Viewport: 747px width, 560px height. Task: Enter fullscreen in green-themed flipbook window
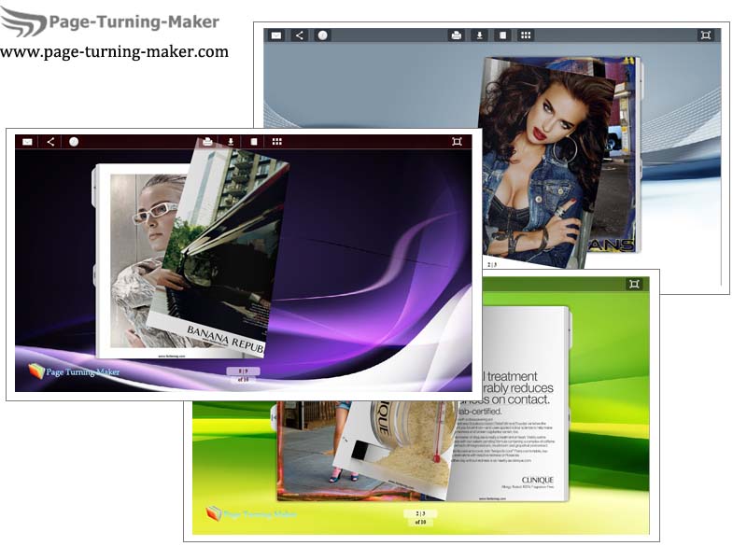click(x=634, y=285)
